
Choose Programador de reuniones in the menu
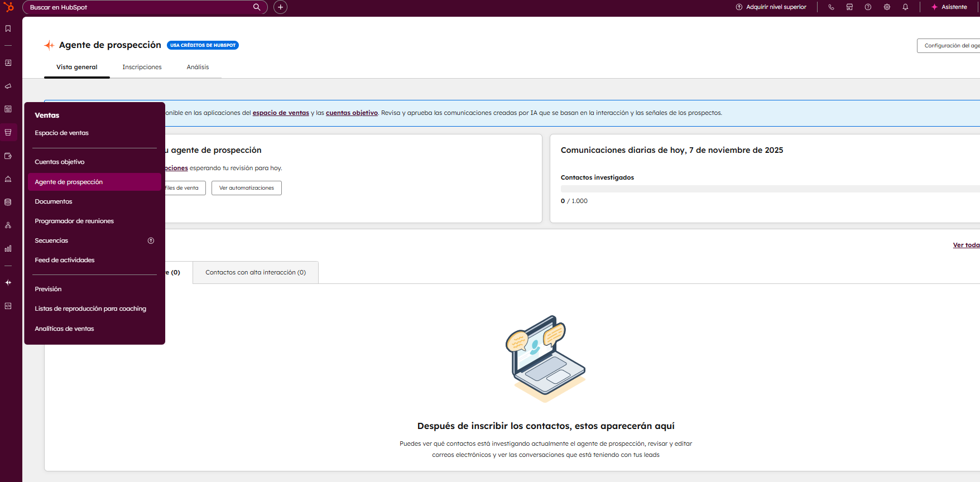tap(74, 221)
